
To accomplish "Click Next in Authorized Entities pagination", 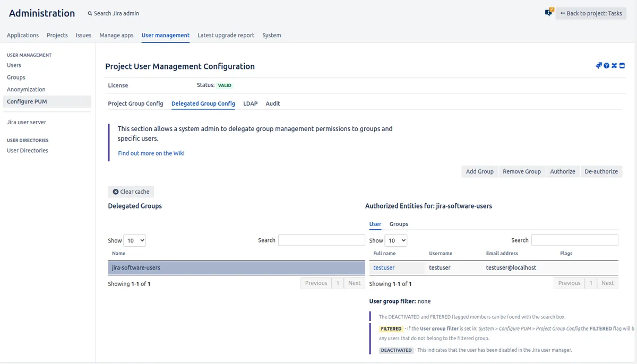I will click(608, 283).
